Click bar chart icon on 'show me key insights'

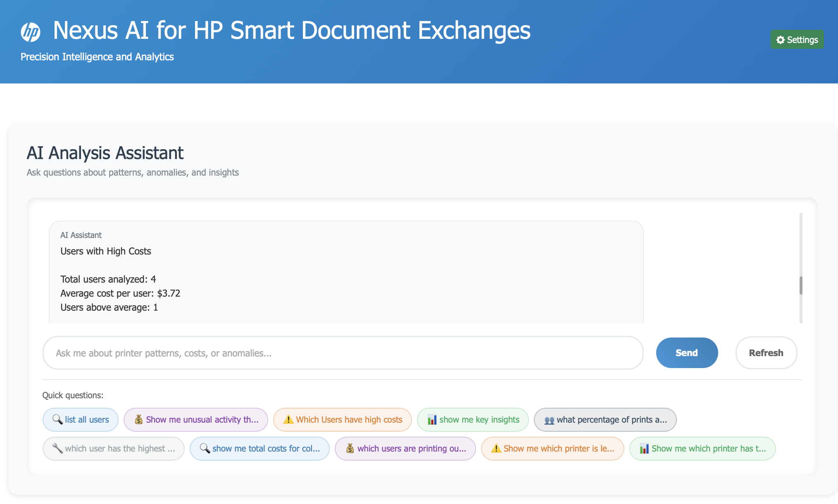pyautogui.click(x=432, y=420)
